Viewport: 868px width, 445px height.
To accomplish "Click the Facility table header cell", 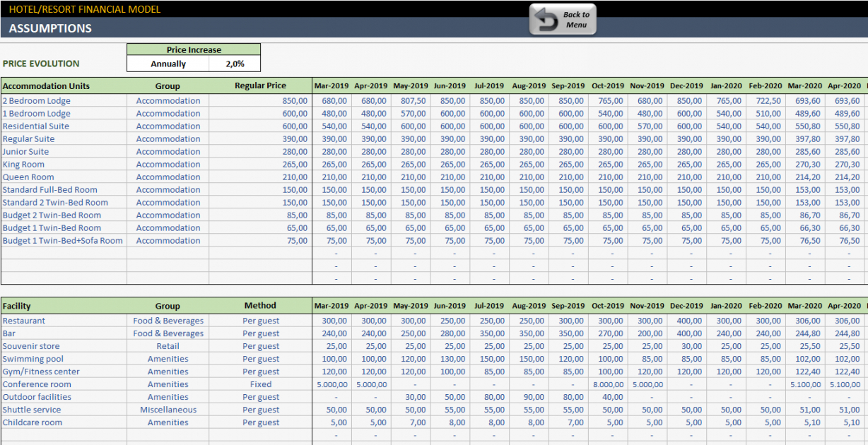I will pos(17,306).
